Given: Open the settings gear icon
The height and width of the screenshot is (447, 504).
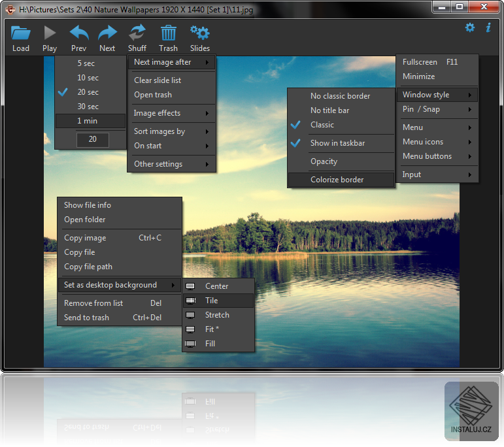Looking at the screenshot, I should coord(470,27).
